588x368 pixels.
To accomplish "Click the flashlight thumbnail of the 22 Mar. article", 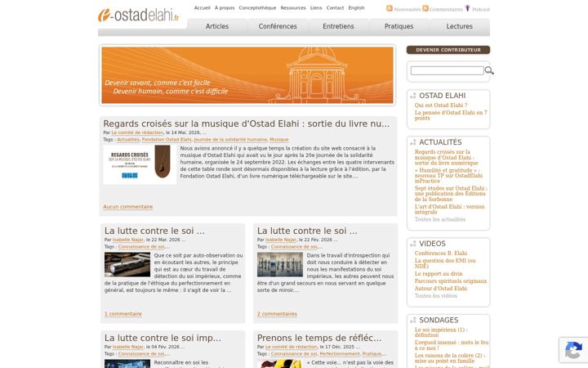I will point(127,265).
